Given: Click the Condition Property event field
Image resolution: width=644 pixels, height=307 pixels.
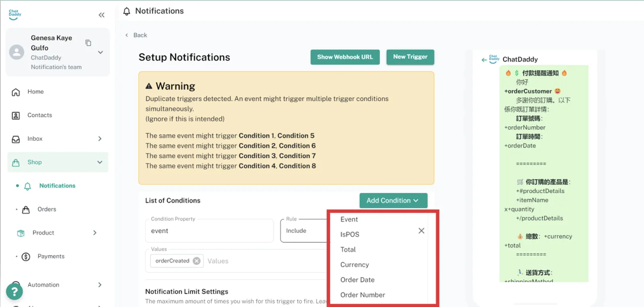Looking at the screenshot, I should pos(209,231).
